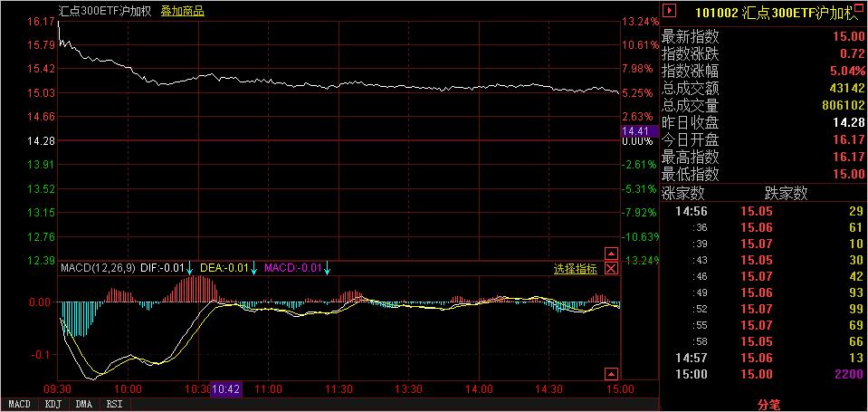Switch to the RSI indicator tab
This screenshot has height=412, width=868.
pos(115,404)
